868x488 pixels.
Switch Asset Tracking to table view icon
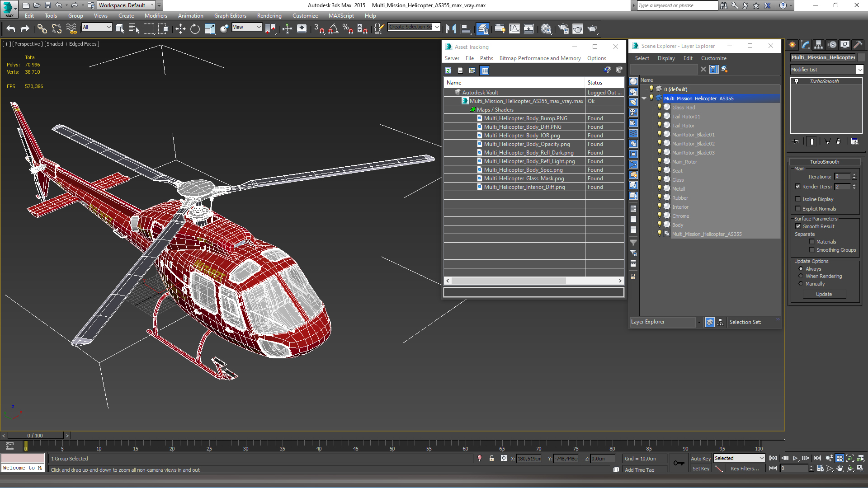click(x=485, y=70)
